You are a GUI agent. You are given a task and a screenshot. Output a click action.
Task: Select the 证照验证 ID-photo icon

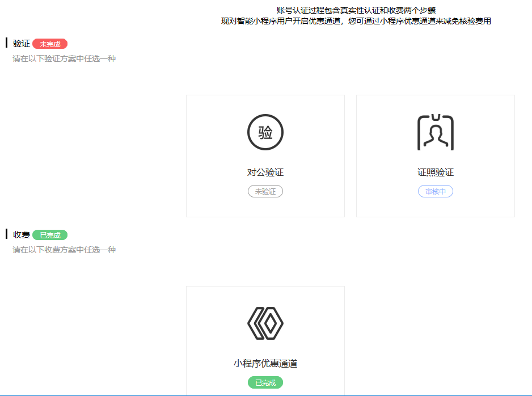coord(435,132)
